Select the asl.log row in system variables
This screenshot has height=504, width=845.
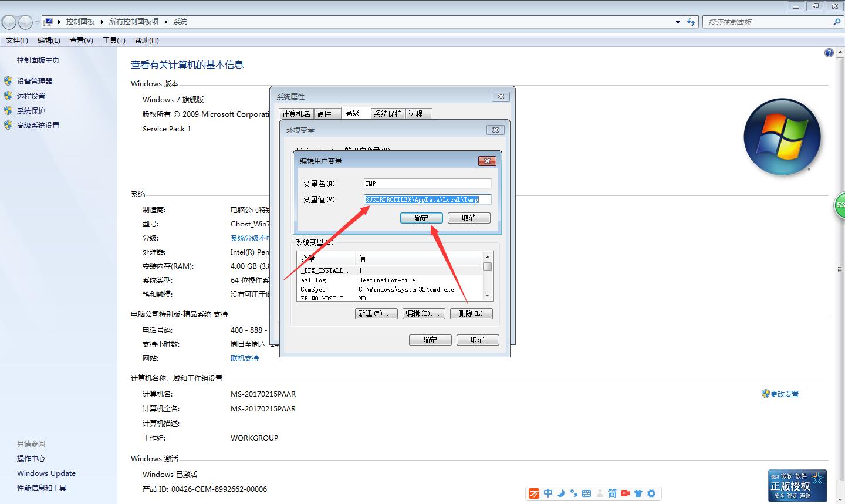click(390, 280)
